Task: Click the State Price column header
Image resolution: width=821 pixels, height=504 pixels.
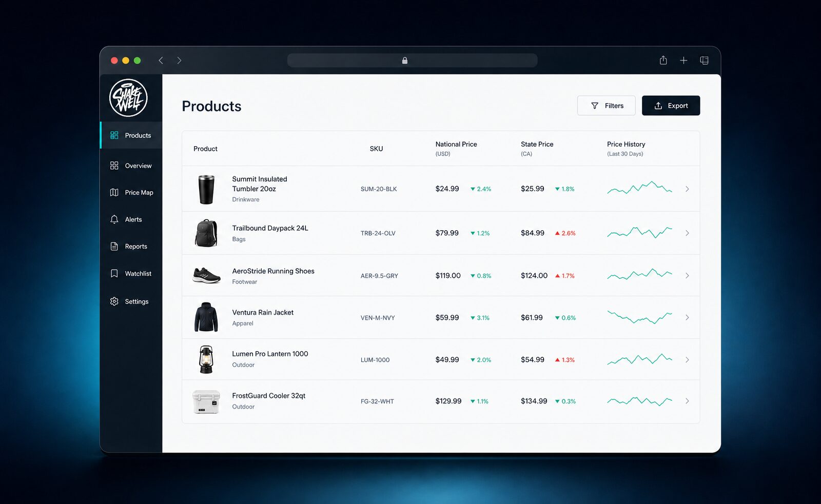Action: 537,149
